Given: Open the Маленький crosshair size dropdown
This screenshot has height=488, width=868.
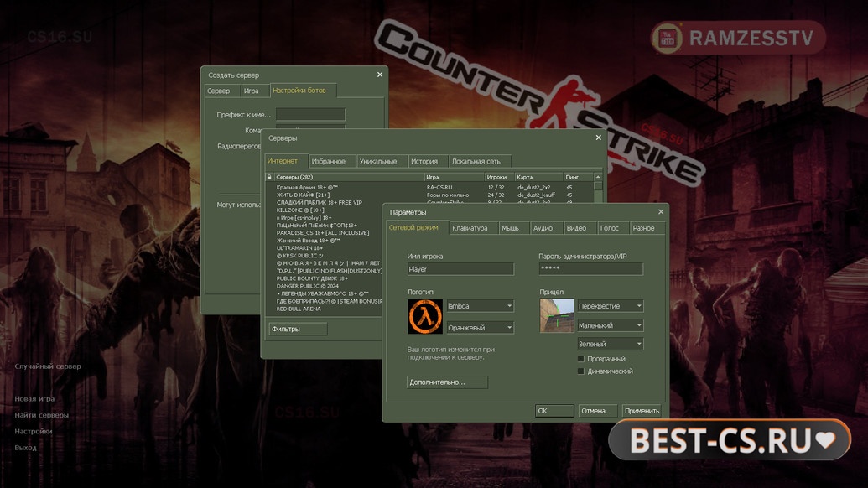Looking at the screenshot, I should 610,325.
